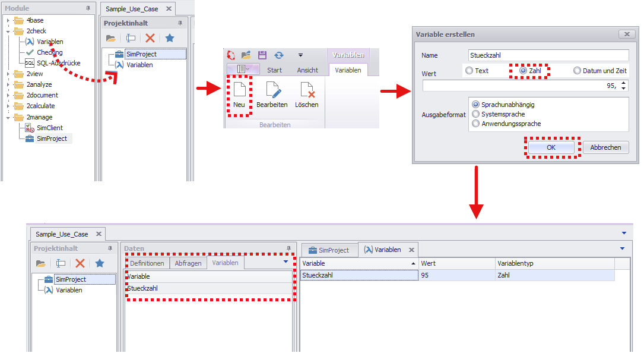Click the Name input field
The width and height of the screenshot is (644, 356).
[x=548, y=55]
